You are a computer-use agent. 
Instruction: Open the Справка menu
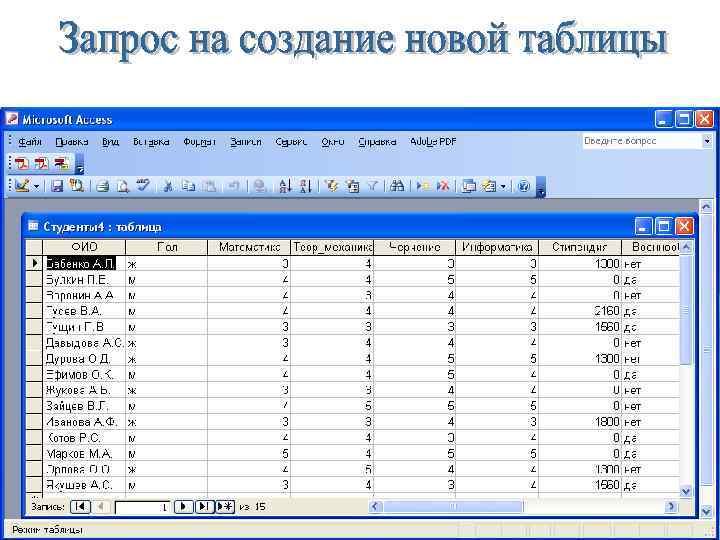(x=377, y=142)
